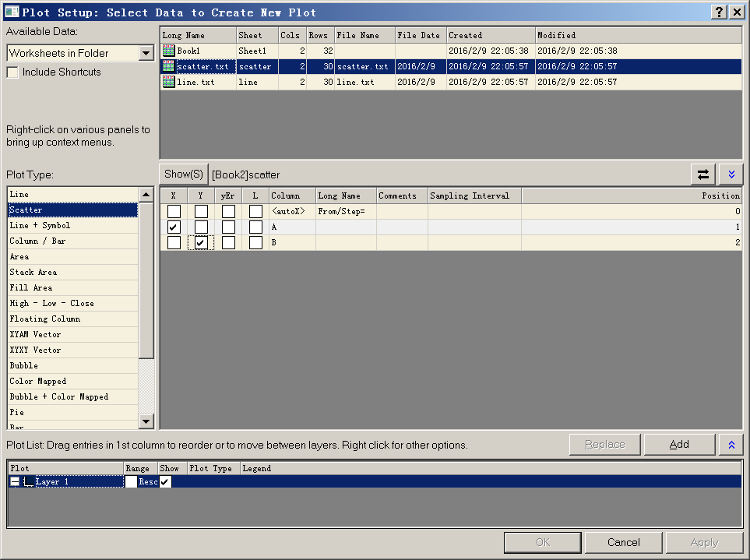This screenshot has height=560, width=750.
Task: Click the Position column header
Action: pos(632,195)
